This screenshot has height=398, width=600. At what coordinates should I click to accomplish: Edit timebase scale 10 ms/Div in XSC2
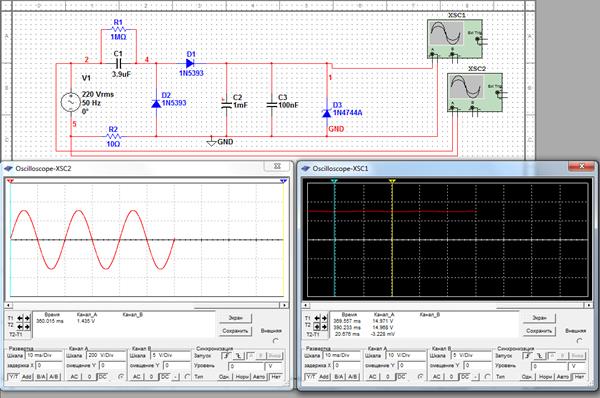pos(44,356)
